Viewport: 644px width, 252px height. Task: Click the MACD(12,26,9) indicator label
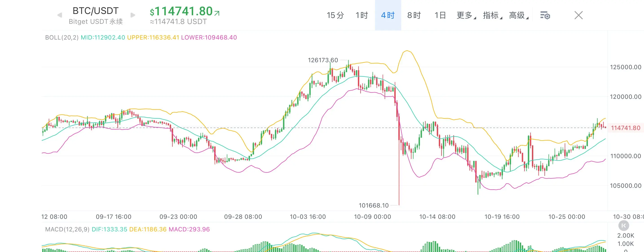click(67, 229)
